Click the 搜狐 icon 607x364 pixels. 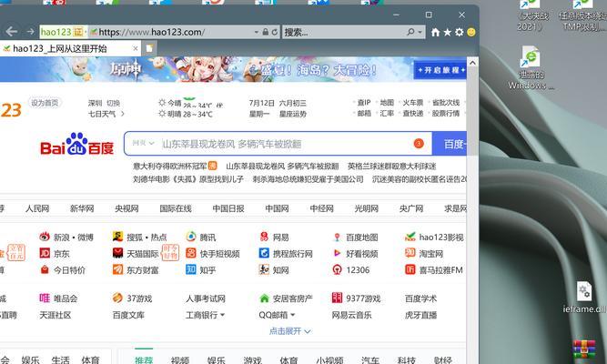117,237
